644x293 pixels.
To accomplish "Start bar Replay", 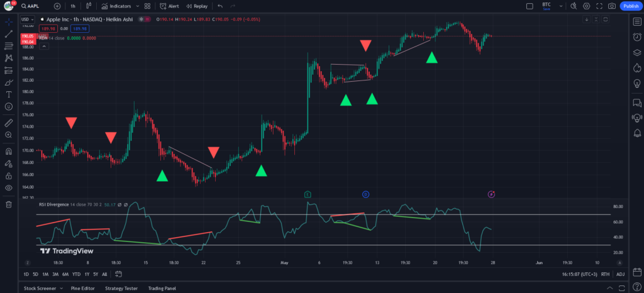I will (197, 6).
